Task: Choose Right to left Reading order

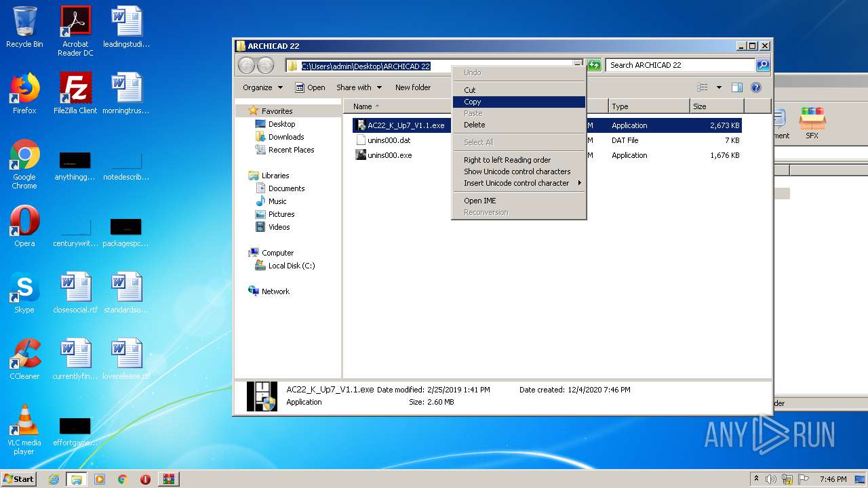Action: [x=519, y=160]
